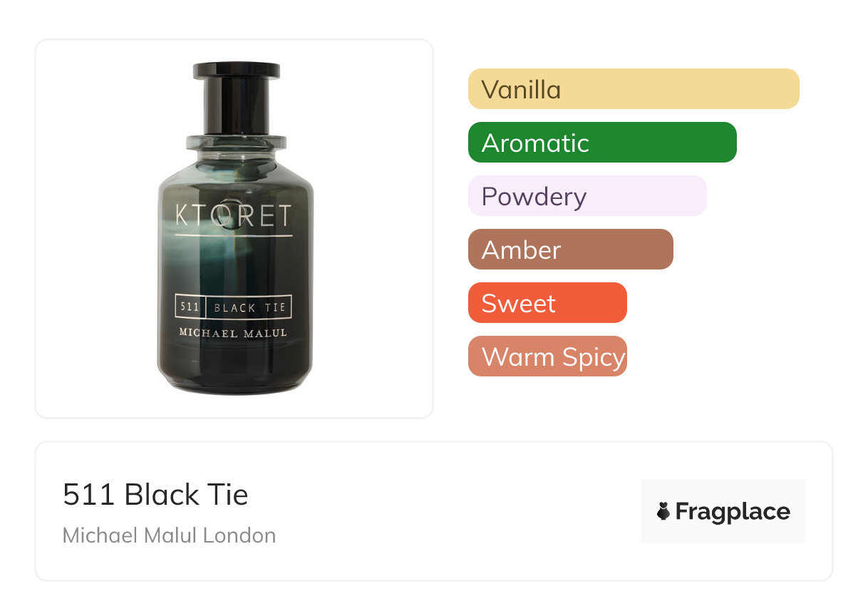Image resolution: width=868 pixels, height=616 pixels.
Task: Click the word "Spicy" in the Warm Spicy bar
Action: (x=594, y=356)
